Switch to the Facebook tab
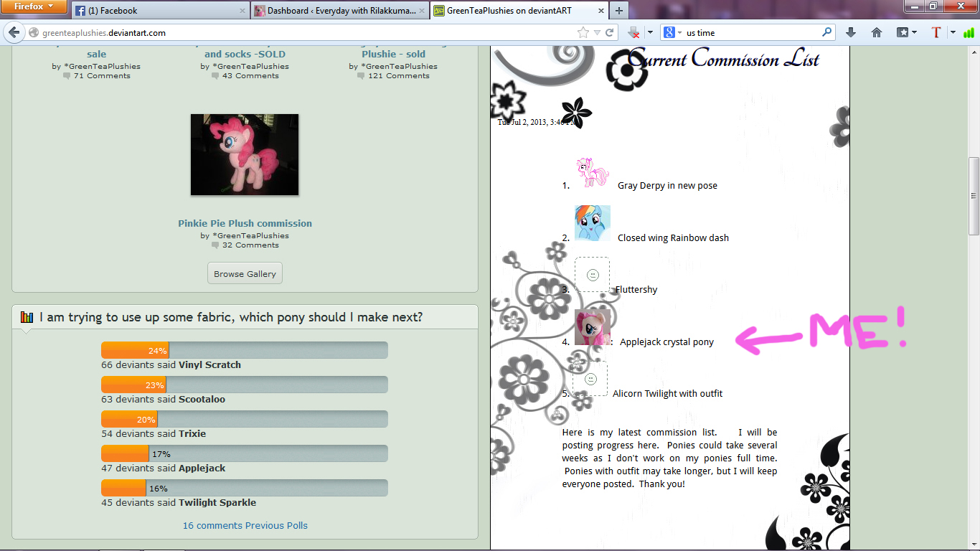 click(x=159, y=11)
